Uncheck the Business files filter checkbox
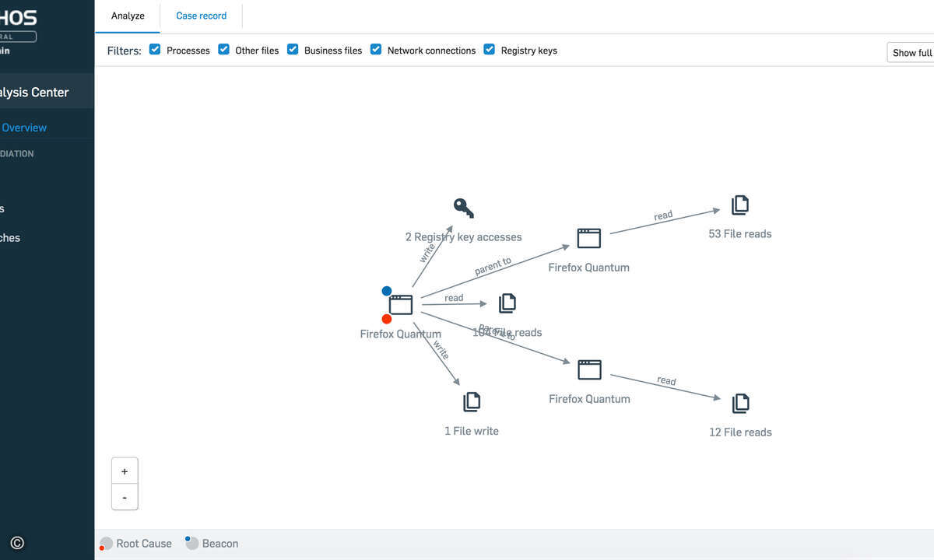 pyautogui.click(x=293, y=49)
